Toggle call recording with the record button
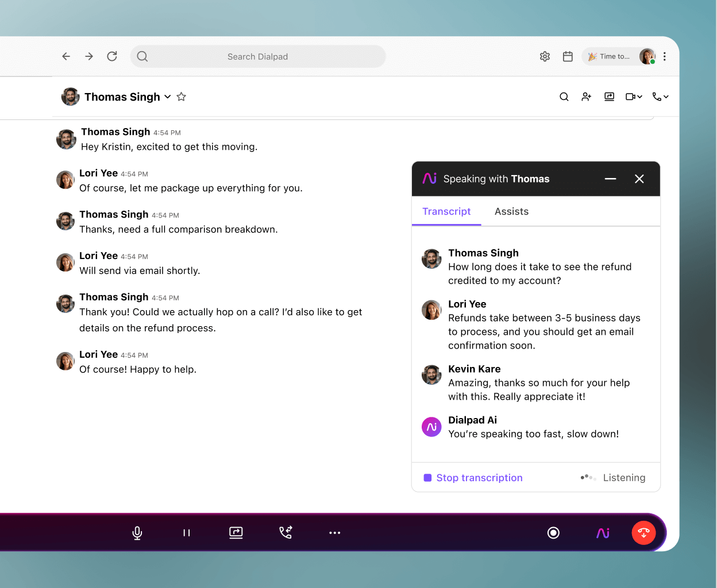Image resolution: width=717 pixels, height=588 pixels. [x=553, y=533]
